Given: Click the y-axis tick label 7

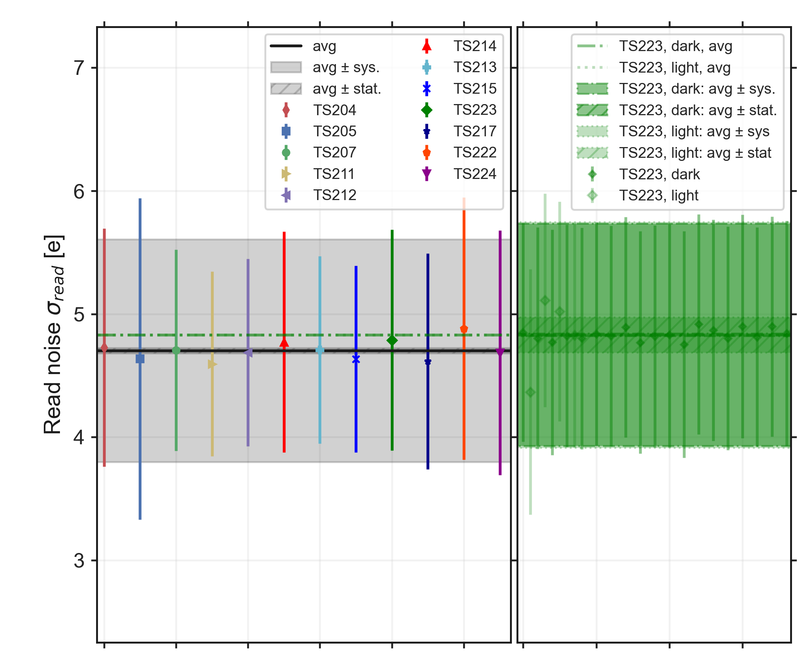Looking at the screenshot, I should [x=79, y=68].
